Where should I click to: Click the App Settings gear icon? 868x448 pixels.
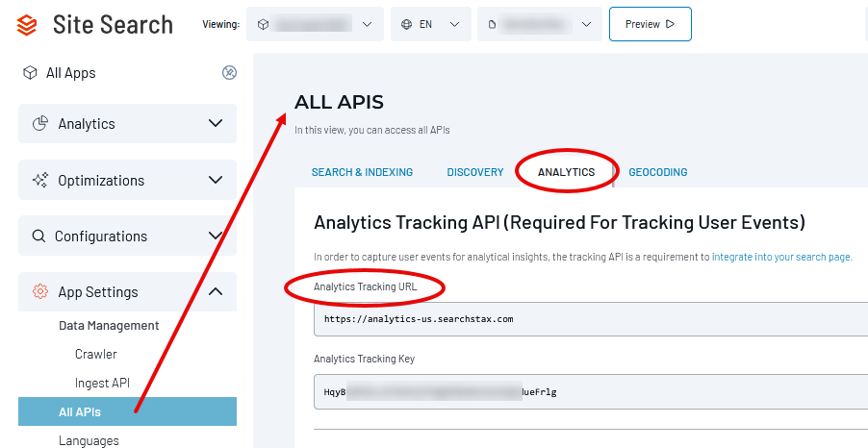pos(39,291)
